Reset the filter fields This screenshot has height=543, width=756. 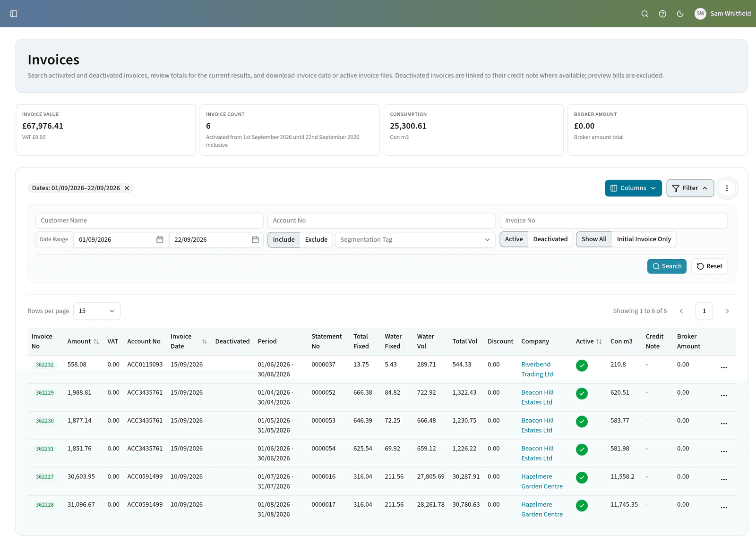(710, 266)
